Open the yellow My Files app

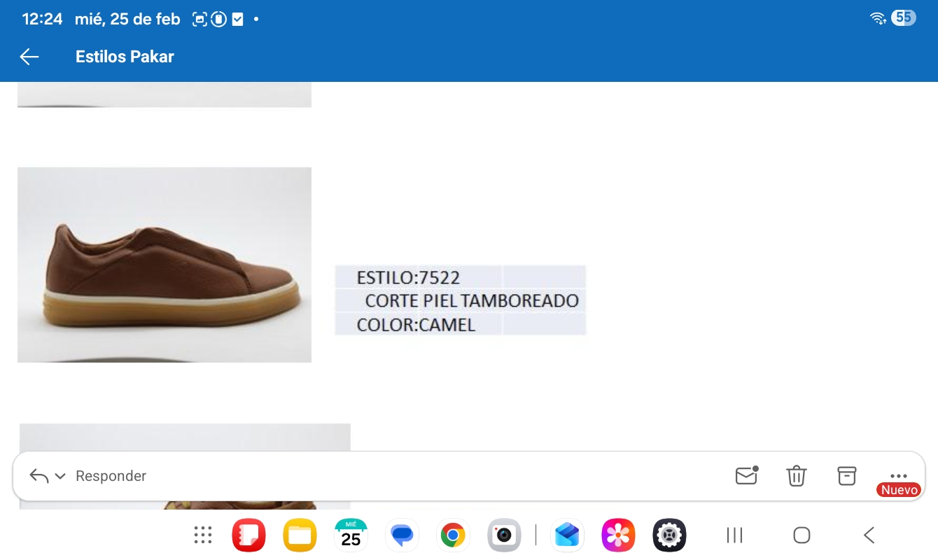(x=300, y=535)
